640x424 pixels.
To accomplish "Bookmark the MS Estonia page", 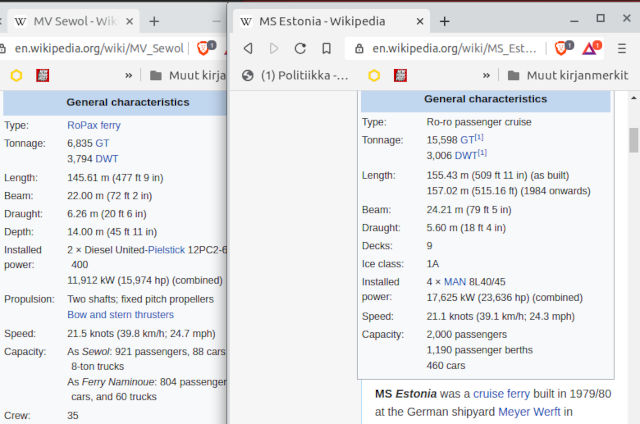I will (x=327, y=49).
